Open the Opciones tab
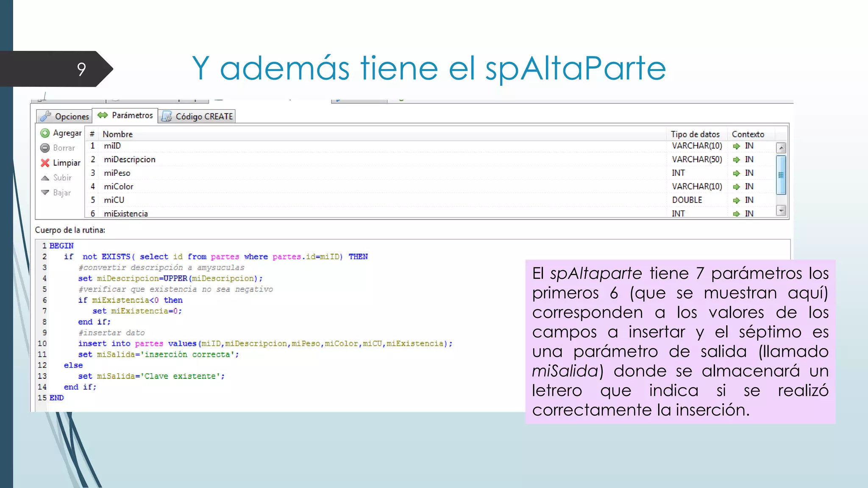The height and width of the screenshot is (488, 868). [64, 116]
